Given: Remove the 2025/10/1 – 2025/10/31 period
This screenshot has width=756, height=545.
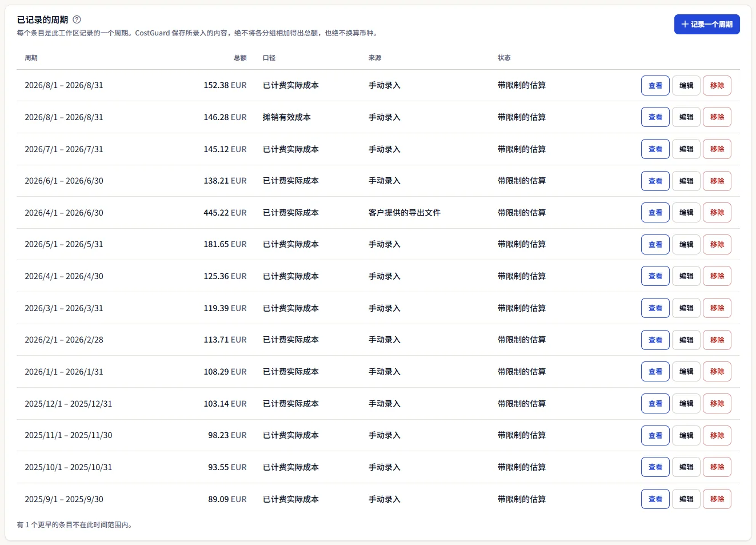Looking at the screenshot, I should click(x=717, y=467).
